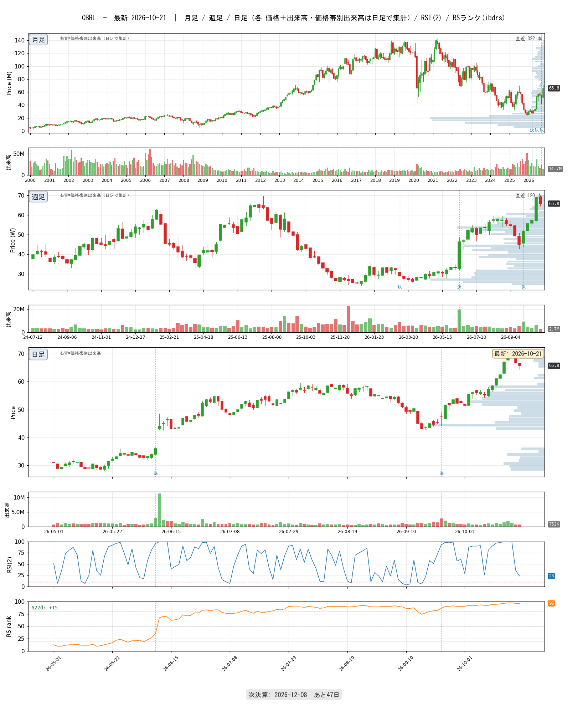
Task: Click the 24-07-12 tick on the weekly time axis
Action: click(33, 337)
